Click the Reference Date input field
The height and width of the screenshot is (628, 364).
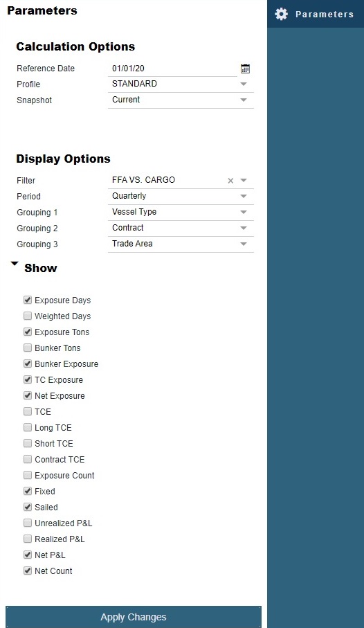tap(172, 69)
